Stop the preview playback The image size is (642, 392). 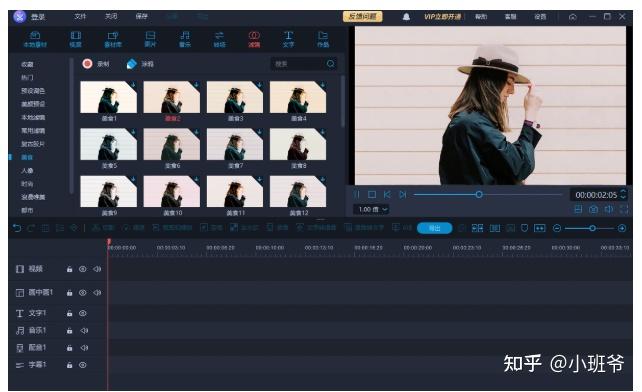(x=372, y=195)
